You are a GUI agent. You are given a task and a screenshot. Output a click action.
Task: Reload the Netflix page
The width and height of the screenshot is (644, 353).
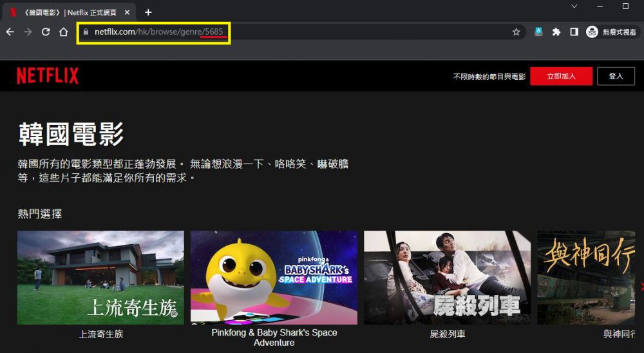coord(46,32)
